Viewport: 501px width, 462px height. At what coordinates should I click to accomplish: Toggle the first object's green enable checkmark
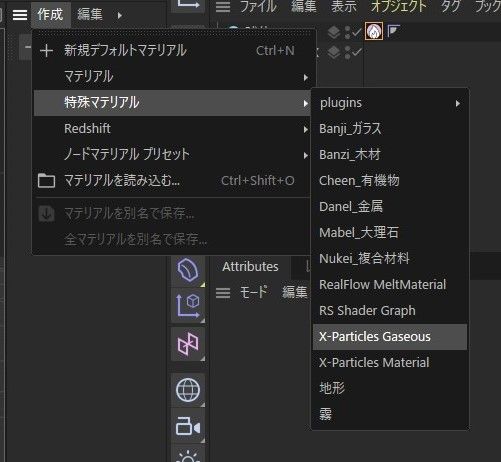tap(357, 33)
